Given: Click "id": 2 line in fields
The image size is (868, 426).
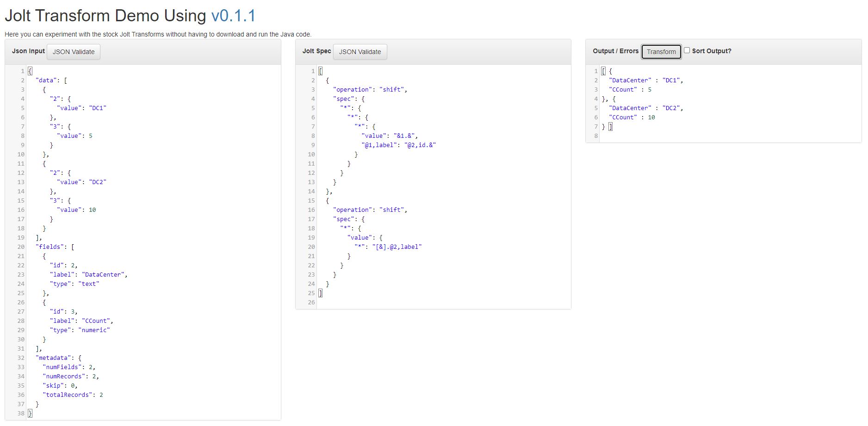Looking at the screenshot, I should 64,265.
